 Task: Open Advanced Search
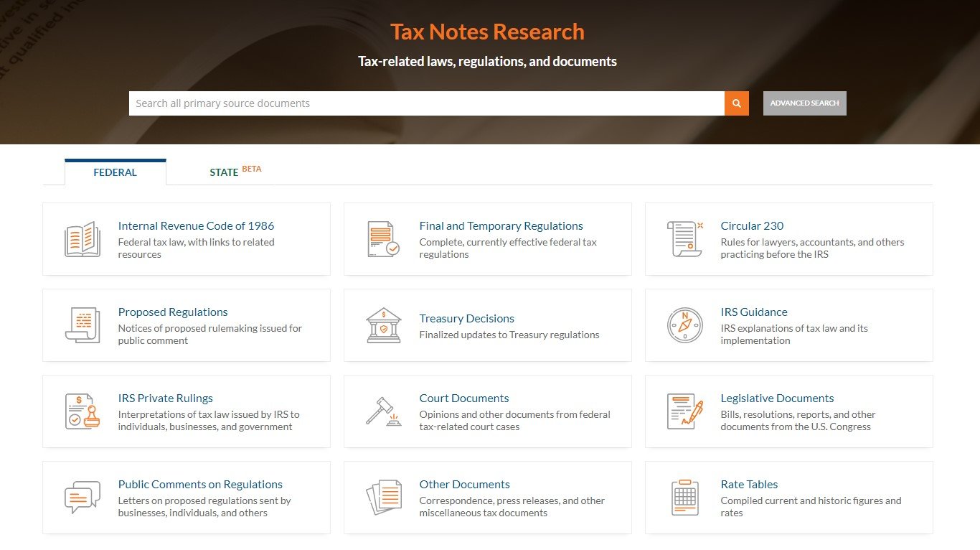click(804, 103)
